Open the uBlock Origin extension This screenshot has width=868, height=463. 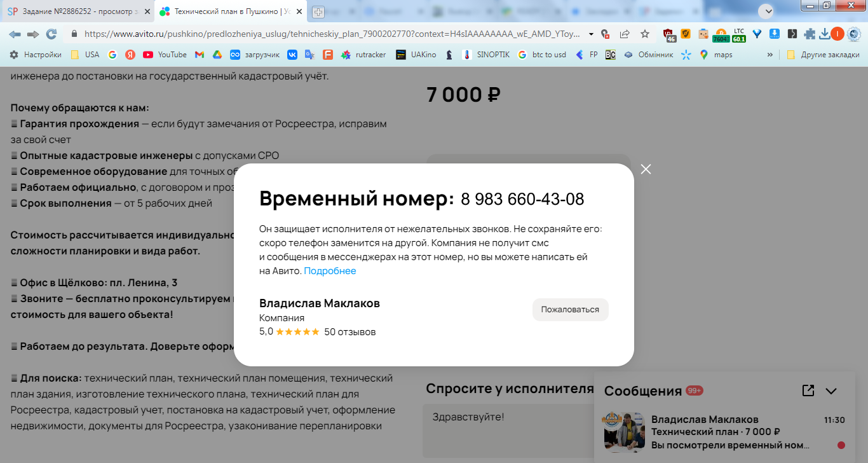[x=670, y=35]
